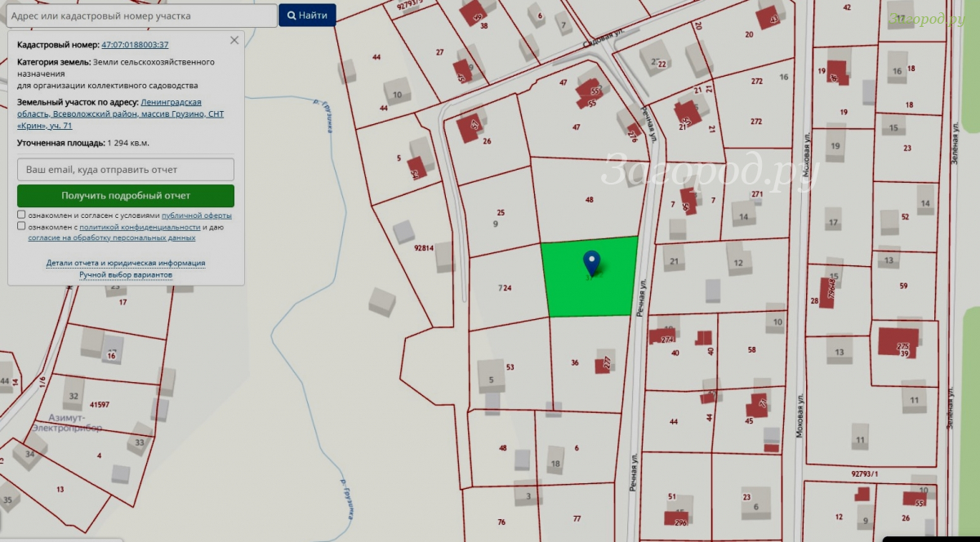Image resolution: width=980 pixels, height=542 pixels.
Task: Open the публичной оферты link
Action: tap(197, 215)
